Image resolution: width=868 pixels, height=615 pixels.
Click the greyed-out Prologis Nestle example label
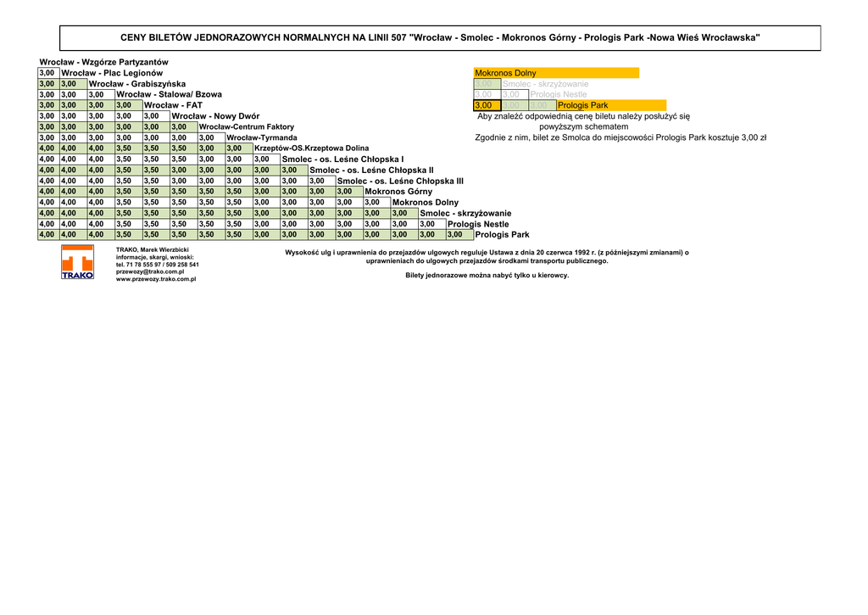[x=558, y=94]
